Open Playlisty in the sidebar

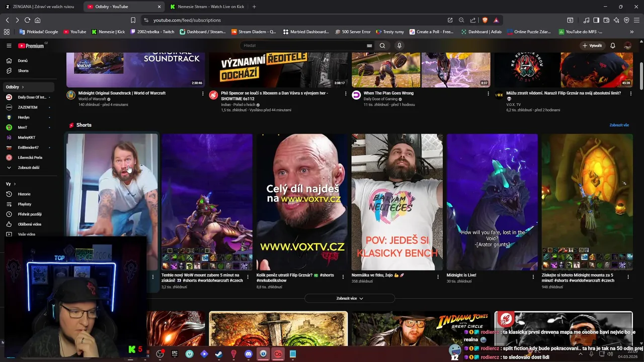click(29, 204)
